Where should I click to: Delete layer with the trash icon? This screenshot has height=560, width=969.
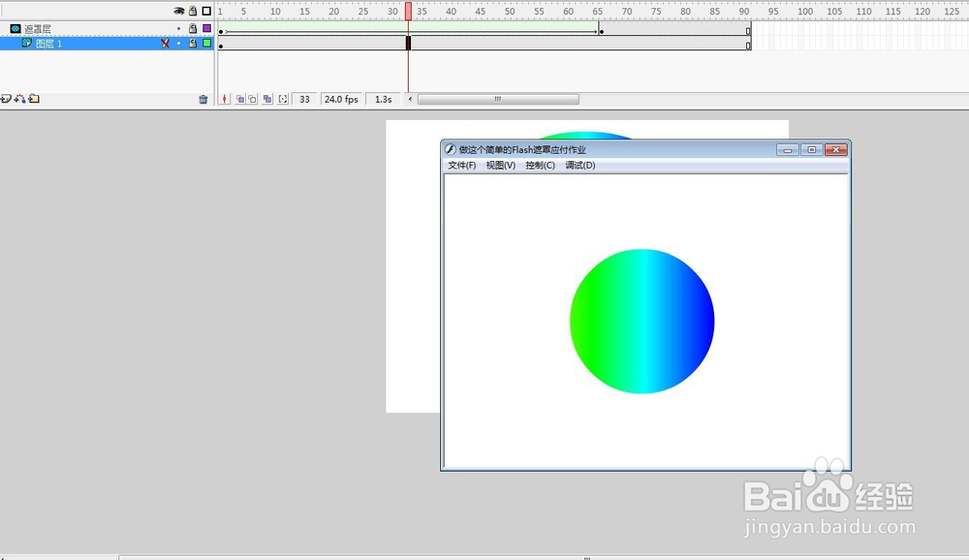[x=203, y=99]
